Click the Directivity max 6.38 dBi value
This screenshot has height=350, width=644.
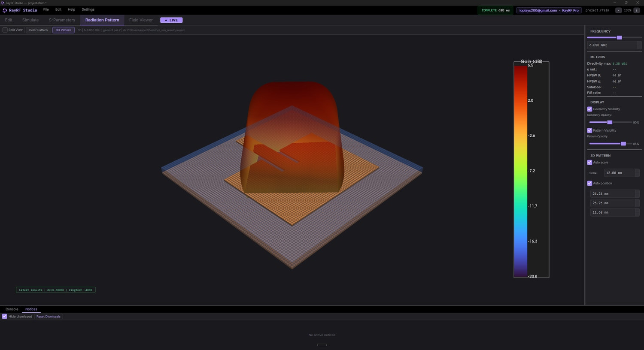coord(620,63)
